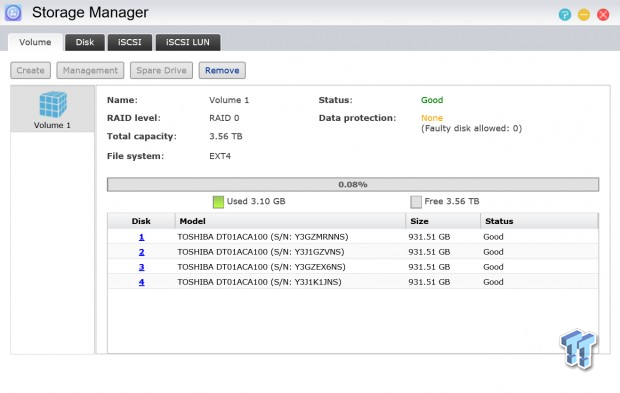
Task: Open disk 1 link
Action: [142, 237]
